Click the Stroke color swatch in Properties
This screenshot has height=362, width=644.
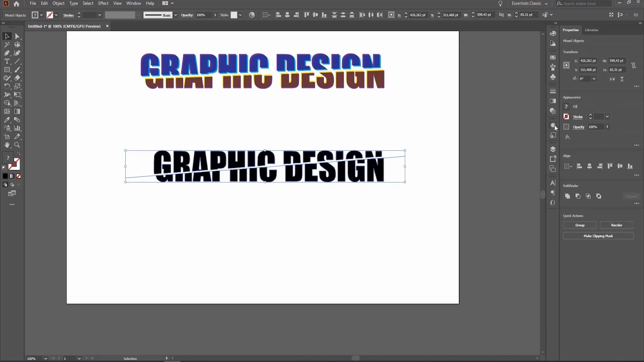(x=566, y=117)
